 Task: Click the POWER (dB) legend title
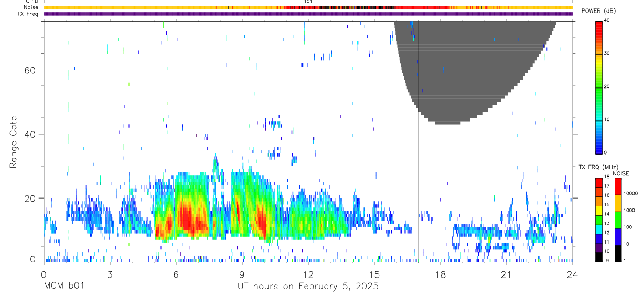pos(598,12)
